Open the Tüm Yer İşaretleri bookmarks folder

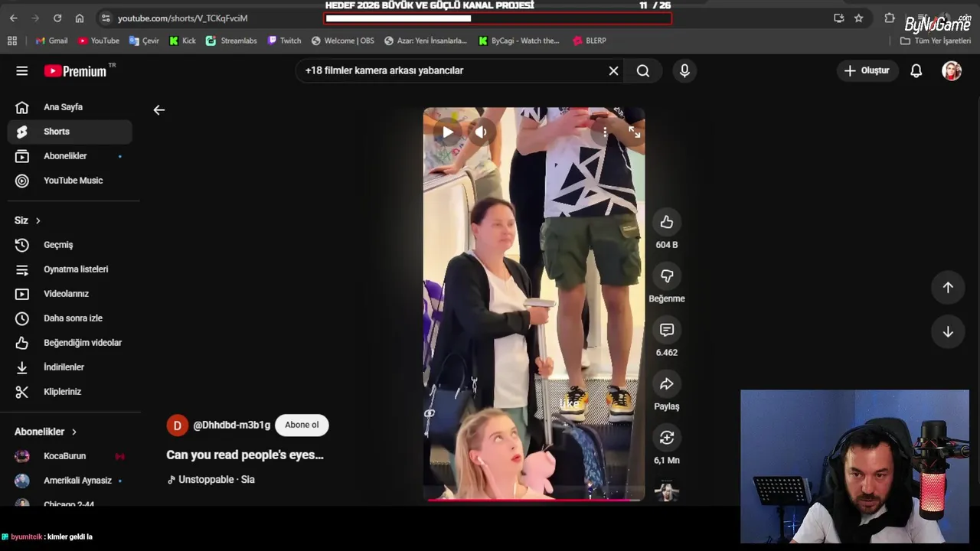point(936,41)
